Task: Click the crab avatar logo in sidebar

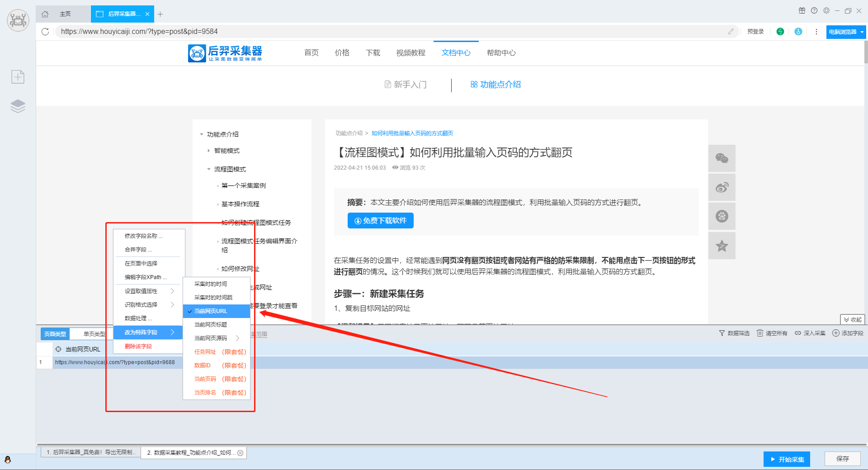Action: pos(18,20)
